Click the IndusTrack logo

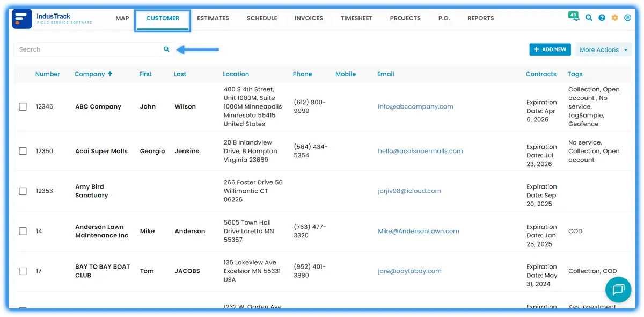tap(52, 18)
